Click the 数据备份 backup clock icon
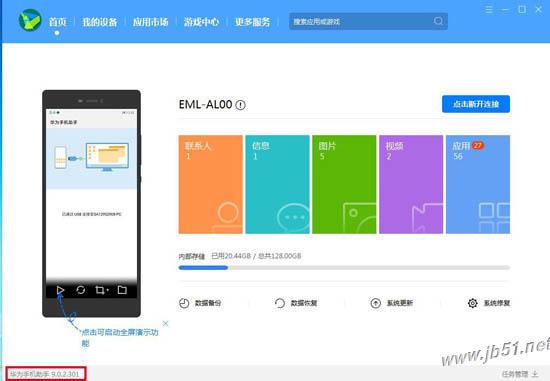The width and height of the screenshot is (550, 381). [184, 303]
